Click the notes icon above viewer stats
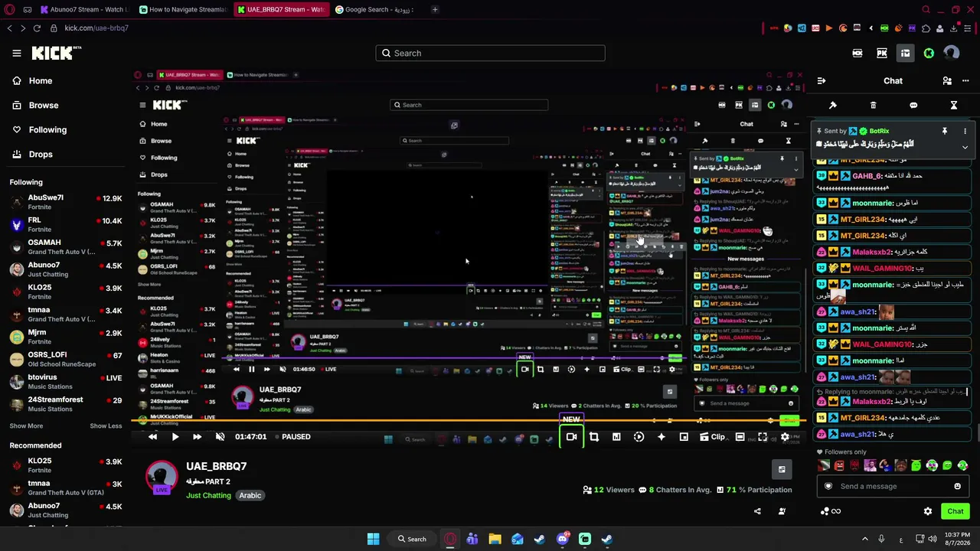The height and width of the screenshot is (551, 980). click(782, 469)
